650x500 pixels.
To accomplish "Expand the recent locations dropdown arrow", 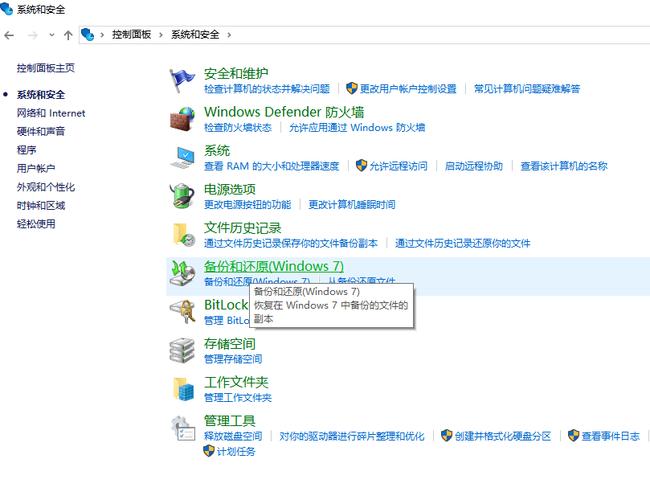I will pyautogui.click(x=51, y=34).
